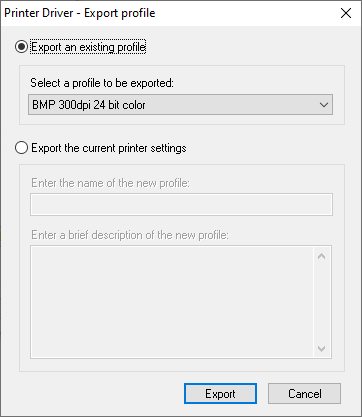Click description box scroll down arrow
Image resolution: width=362 pixels, height=417 pixels.
click(x=322, y=349)
